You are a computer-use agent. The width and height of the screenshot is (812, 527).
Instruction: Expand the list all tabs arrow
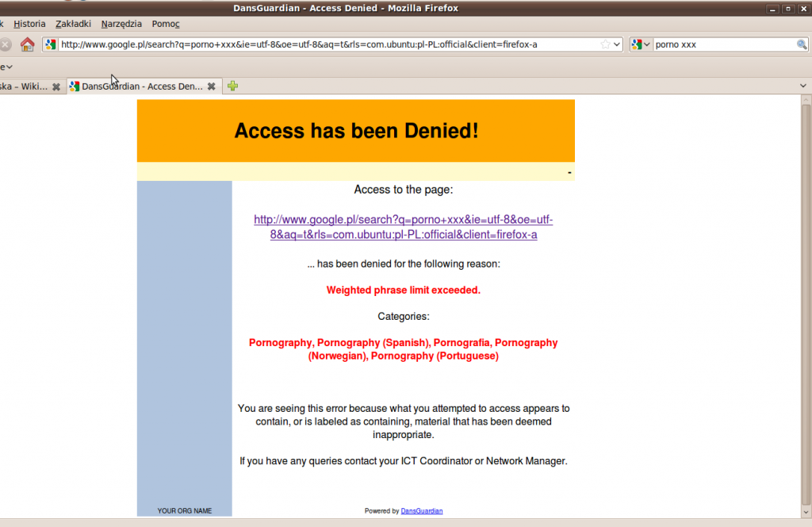[802, 86]
